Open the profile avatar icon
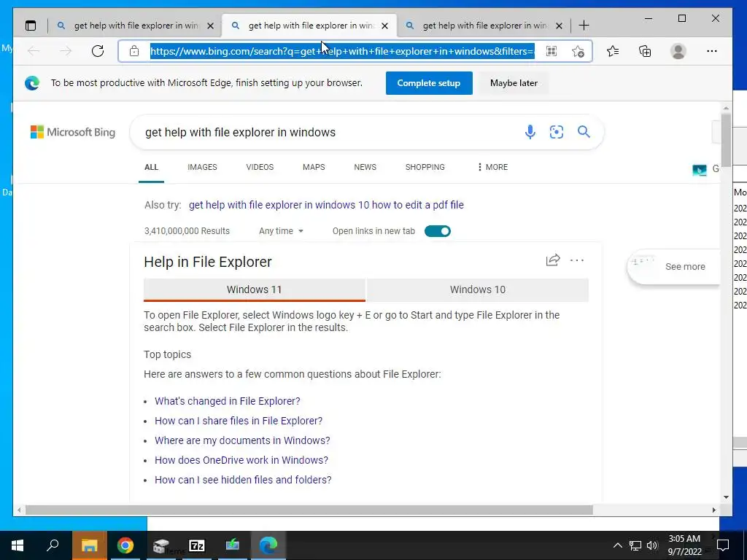 coord(678,51)
